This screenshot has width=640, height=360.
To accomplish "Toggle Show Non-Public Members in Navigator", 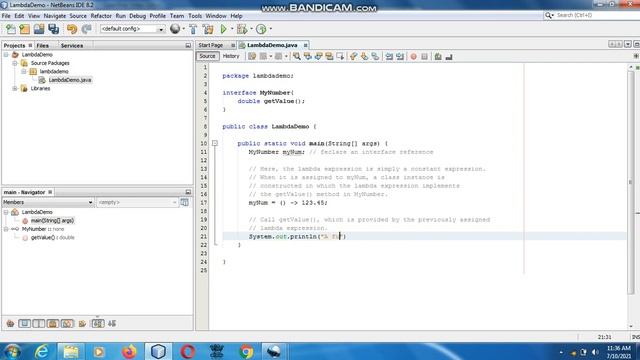I will click(53, 324).
